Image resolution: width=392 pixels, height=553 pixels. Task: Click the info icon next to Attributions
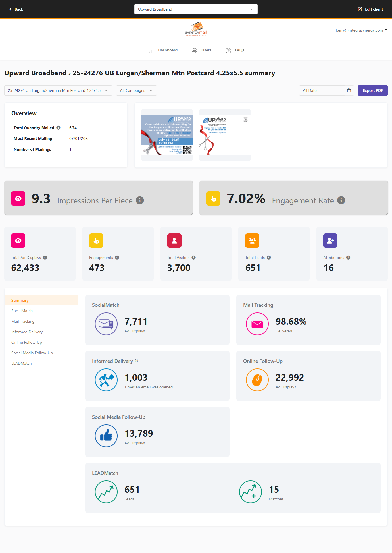[348, 258]
